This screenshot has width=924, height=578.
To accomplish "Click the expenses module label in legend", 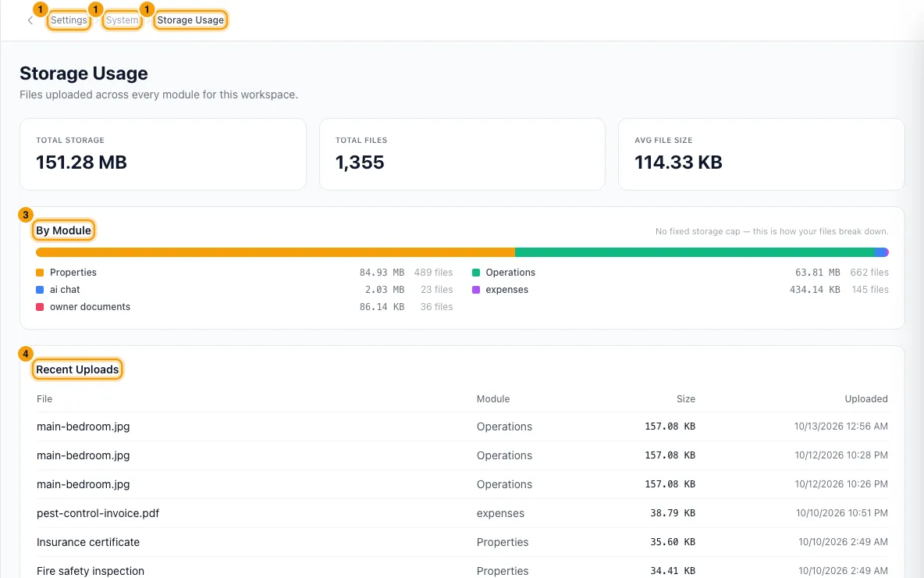I will click(x=506, y=290).
